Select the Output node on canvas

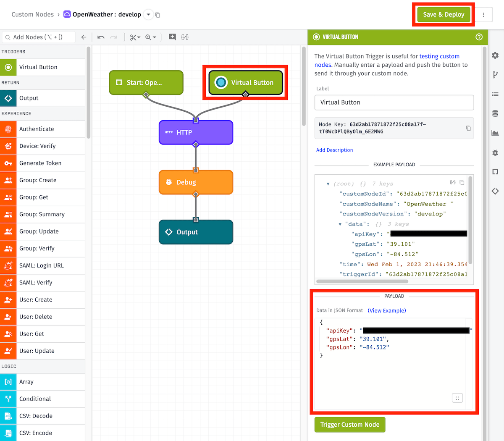[196, 232]
